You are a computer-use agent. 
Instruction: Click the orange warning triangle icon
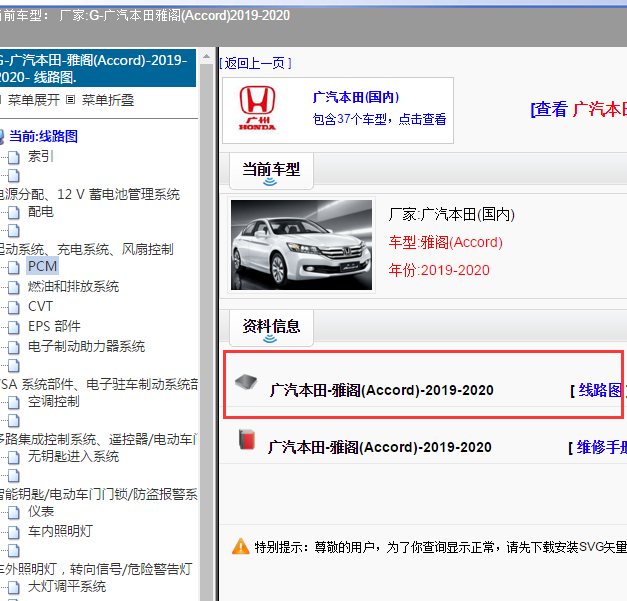(241, 546)
